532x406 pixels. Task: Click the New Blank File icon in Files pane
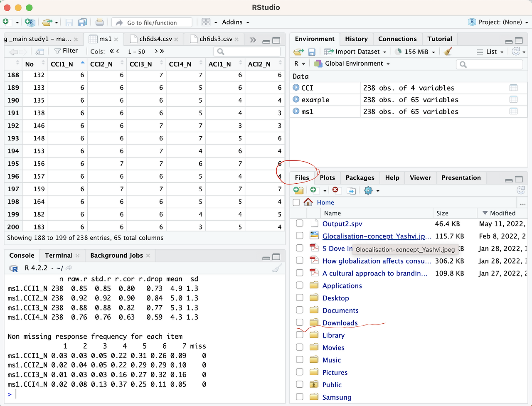tap(313, 190)
